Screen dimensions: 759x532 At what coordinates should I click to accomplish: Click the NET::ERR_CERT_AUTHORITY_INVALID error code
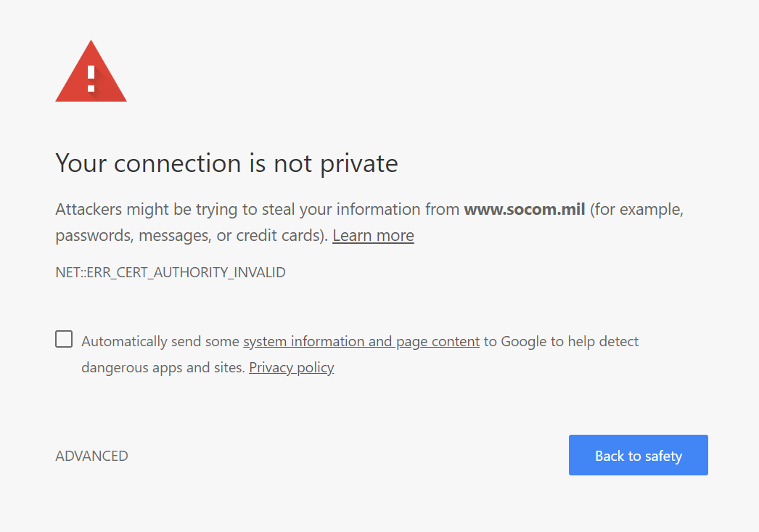[171, 273]
